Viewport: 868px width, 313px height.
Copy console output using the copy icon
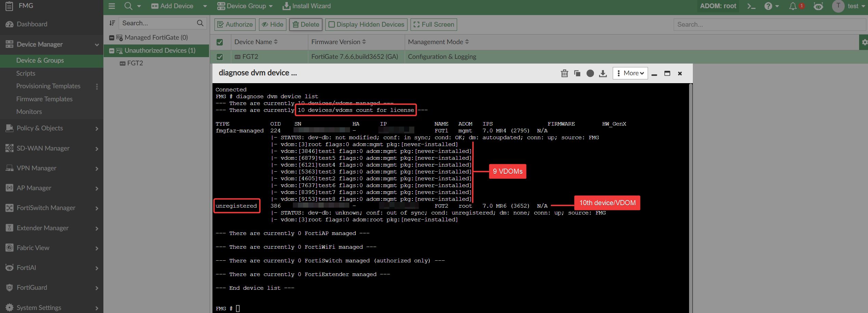[577, 73]
